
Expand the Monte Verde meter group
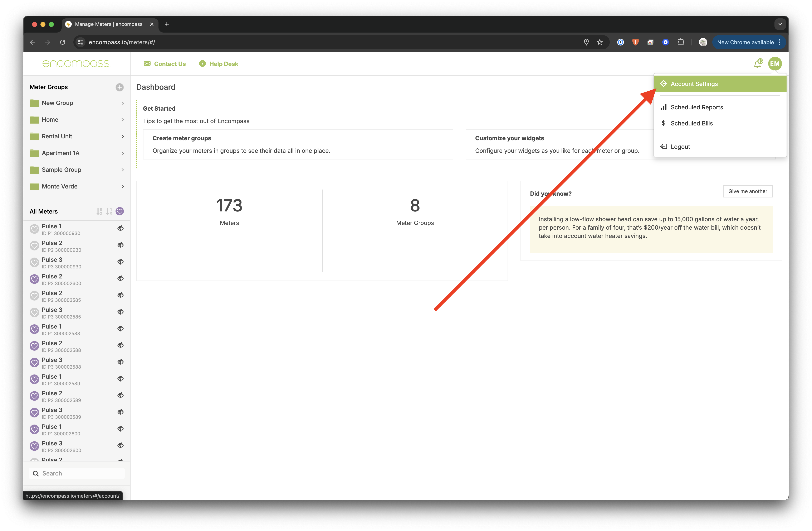click(x=122, y=186)
